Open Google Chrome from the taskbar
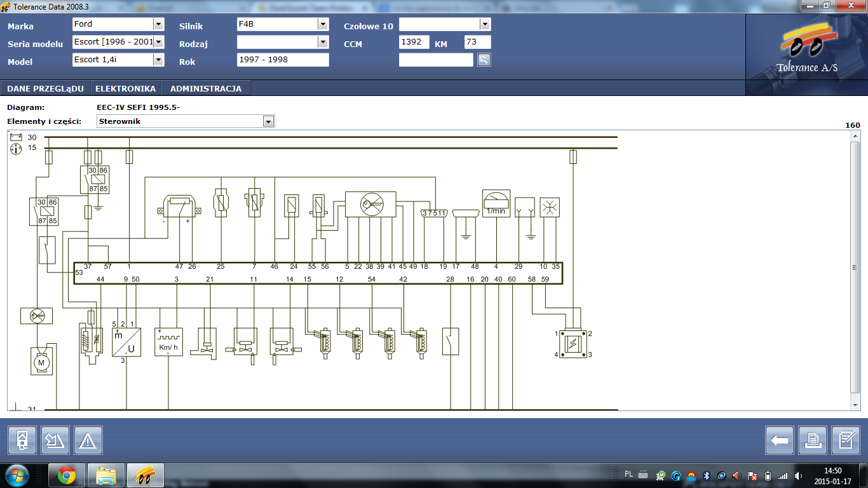868x488 pixels. (x=67, y=475)
